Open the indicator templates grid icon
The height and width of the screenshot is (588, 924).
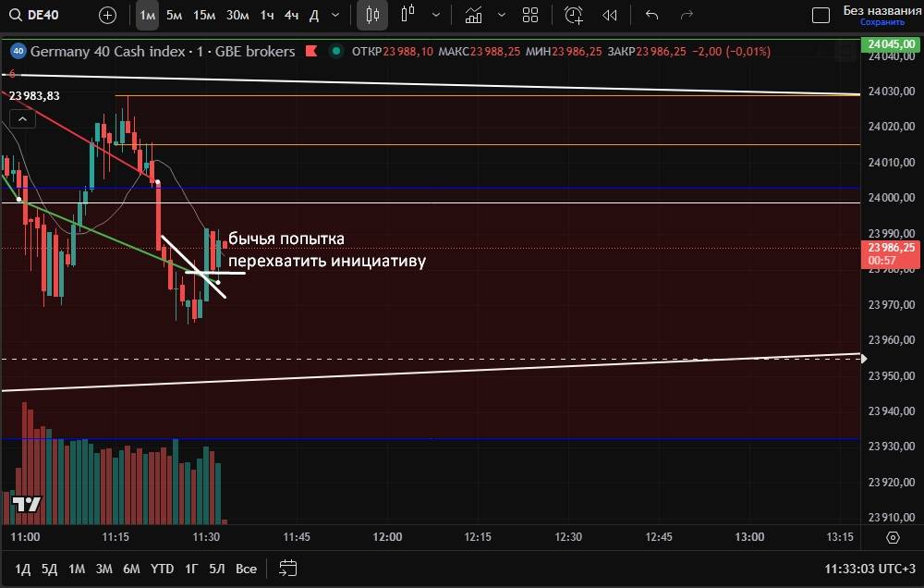[x=530, y=15]
